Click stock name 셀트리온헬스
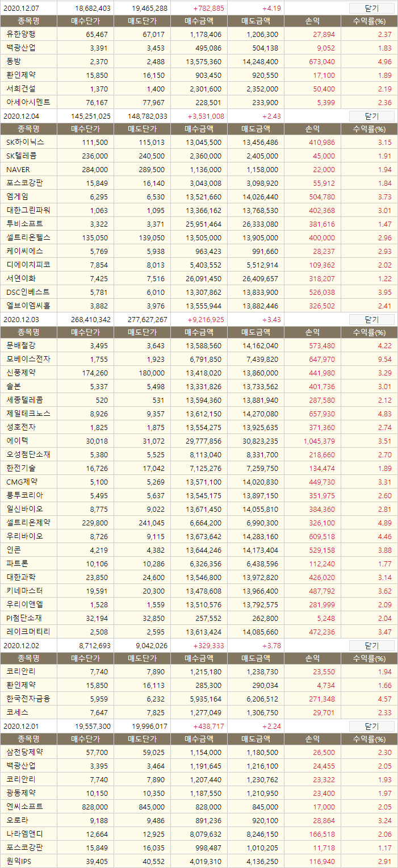The height and width of the screenshot is (868, 398). (x=28, y=237)
